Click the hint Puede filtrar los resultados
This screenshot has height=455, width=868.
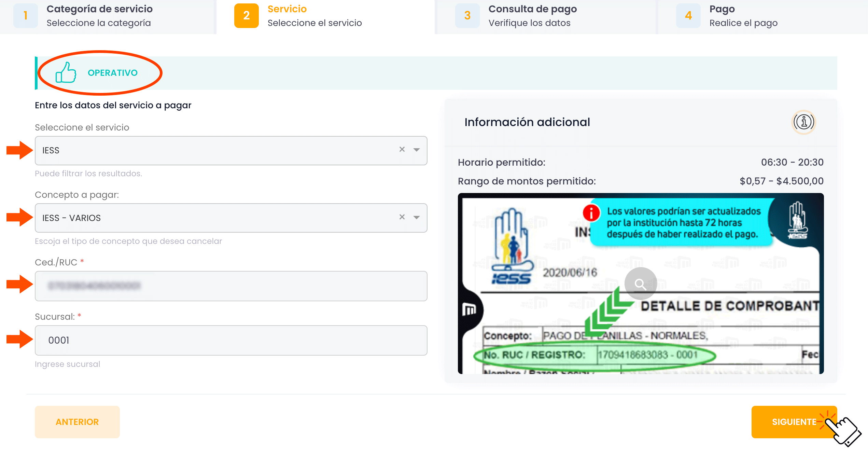88,174
